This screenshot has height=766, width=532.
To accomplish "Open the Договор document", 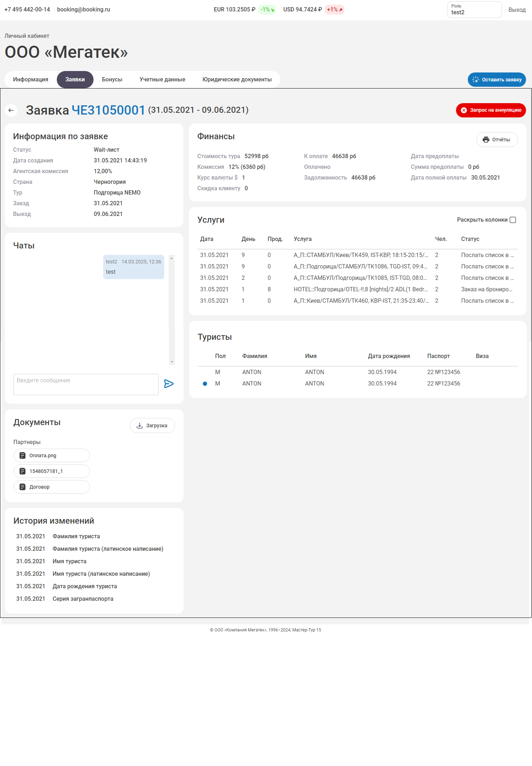I will tap(51, 487).
